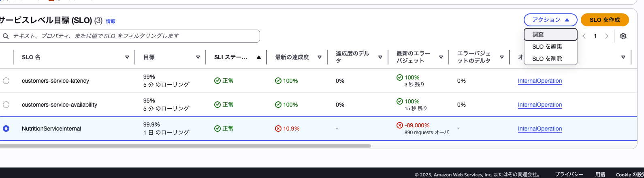The height and width of the screenshot is (178, 644).
Task: Choose SLO を削除 menu item
Action: 547,59
